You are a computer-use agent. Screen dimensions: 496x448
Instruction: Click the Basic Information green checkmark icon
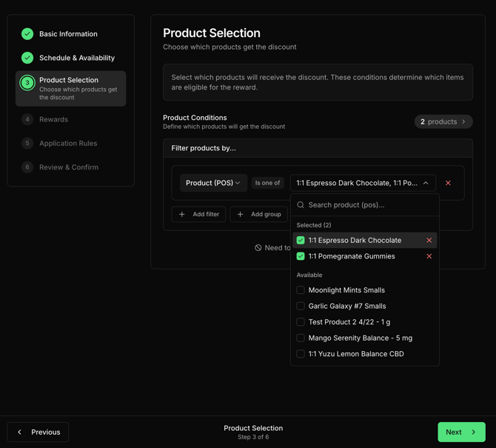(x=27, y=34)
